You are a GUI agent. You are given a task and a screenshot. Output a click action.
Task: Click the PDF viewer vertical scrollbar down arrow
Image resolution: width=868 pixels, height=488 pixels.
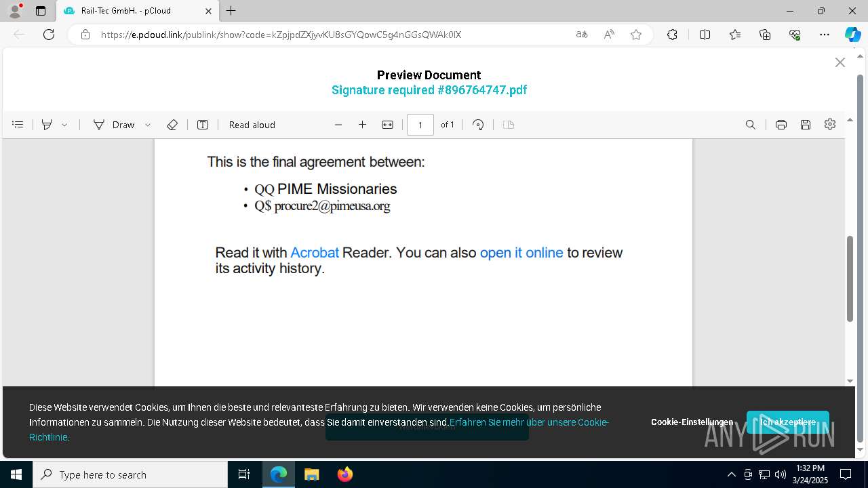point(850,382)
